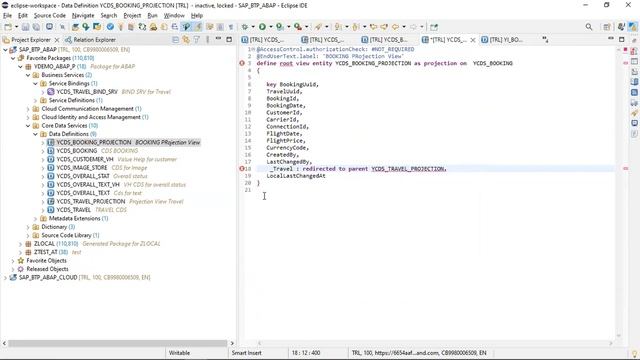This screenshot has height=360, width=640.
Task: Switch to the [TRL] YCDS_B... editor tab
Action: 384,40
